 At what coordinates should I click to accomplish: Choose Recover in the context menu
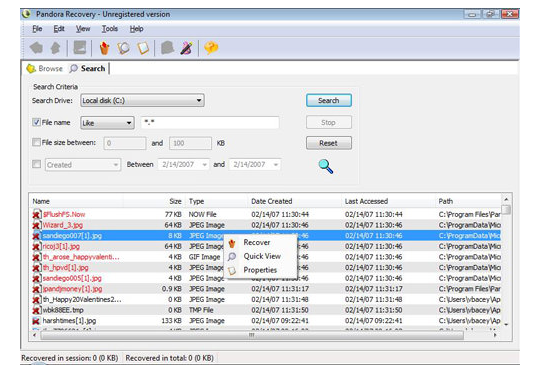click(257, 242)
